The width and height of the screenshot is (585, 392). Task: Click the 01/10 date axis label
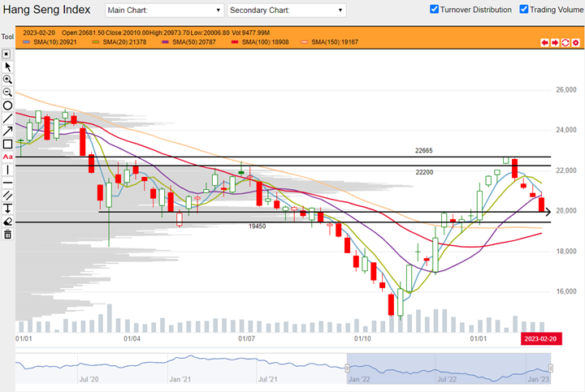click(362, 338)
